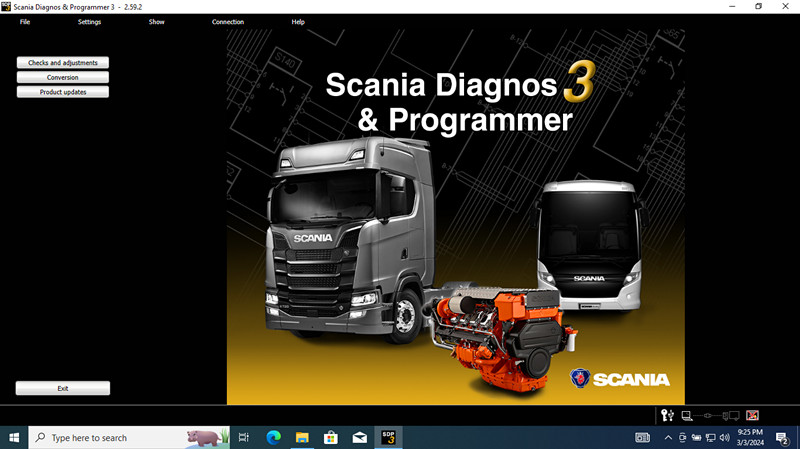This screenshot has height=449, width=800.
Task: Click the Meet Now camera tray icon
Action: (682, 437)
